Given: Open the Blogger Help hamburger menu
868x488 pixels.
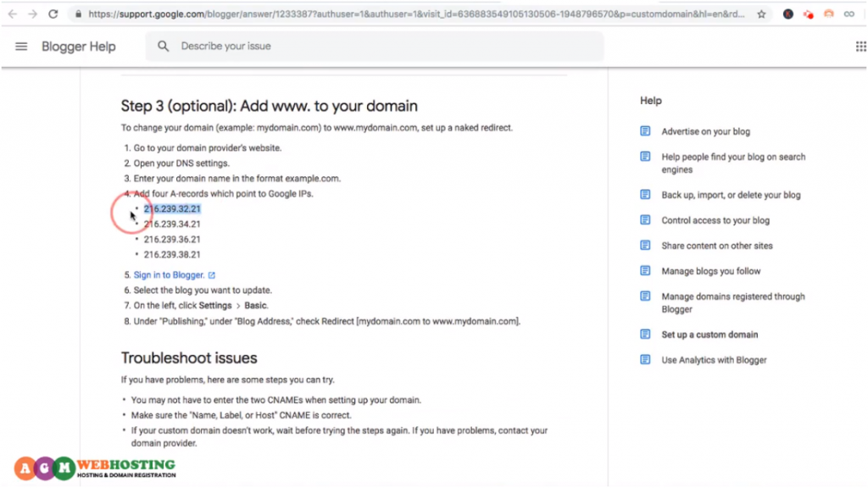Looking at the screenshot, I should 21,47.
